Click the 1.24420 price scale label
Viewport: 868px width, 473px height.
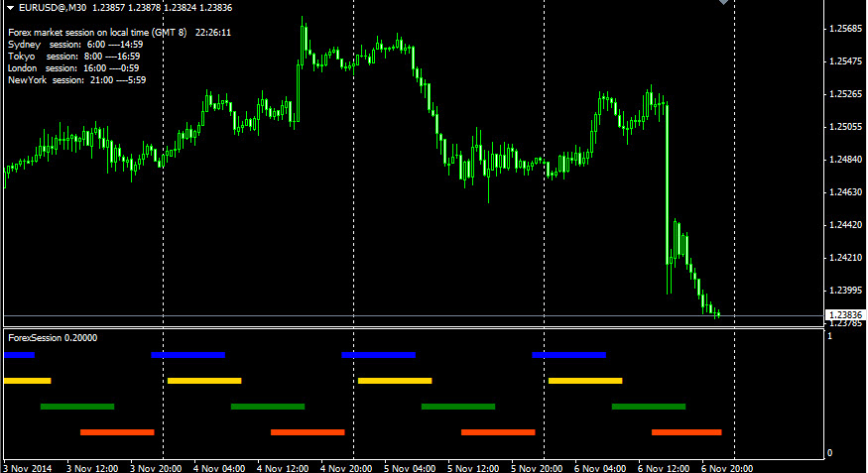coord(844,225)
